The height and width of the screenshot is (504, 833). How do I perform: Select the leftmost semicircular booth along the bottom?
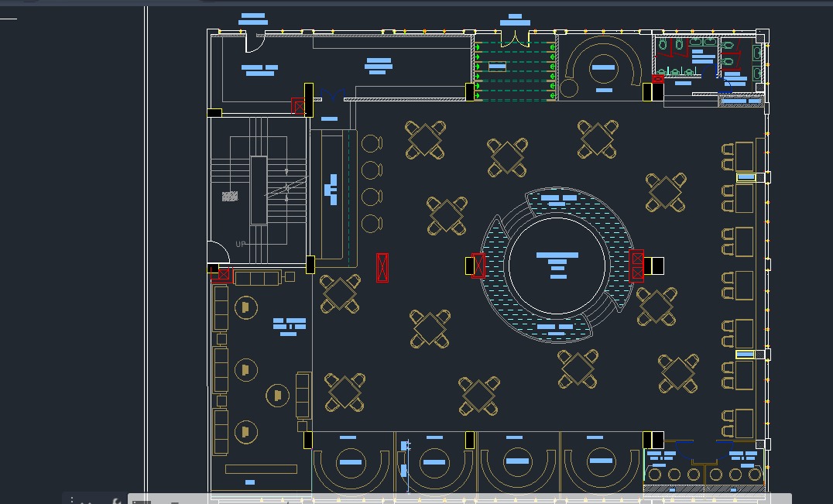coord(351,462)
